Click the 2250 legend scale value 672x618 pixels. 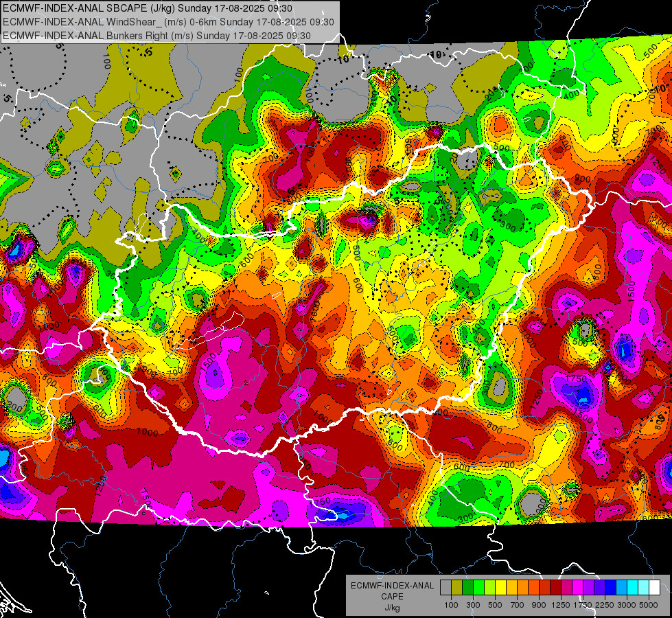[x=605, y=605]
